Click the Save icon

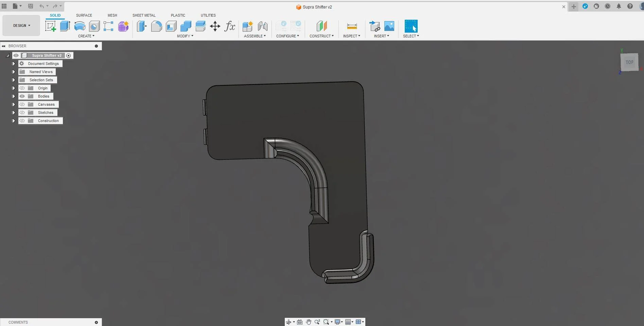pos(31,6)
